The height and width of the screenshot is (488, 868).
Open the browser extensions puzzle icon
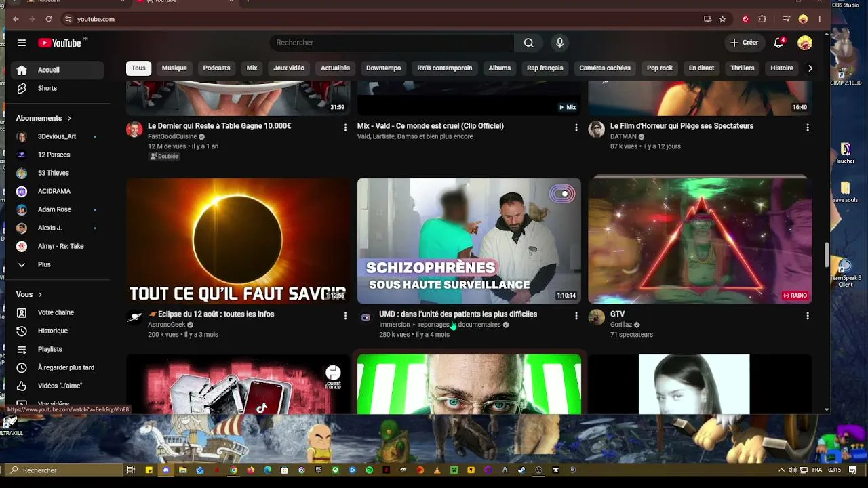[x=762, y=19]
